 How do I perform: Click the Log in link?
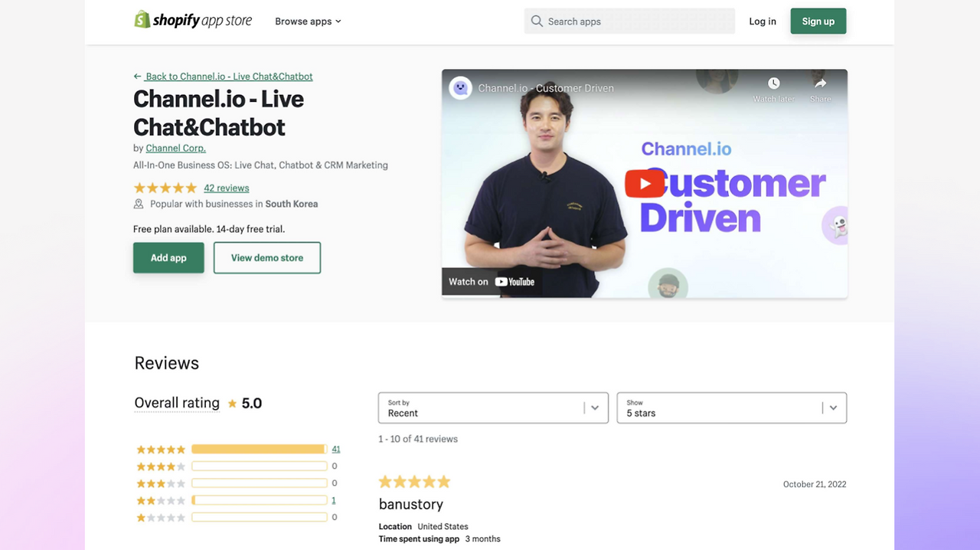[763, 21]
